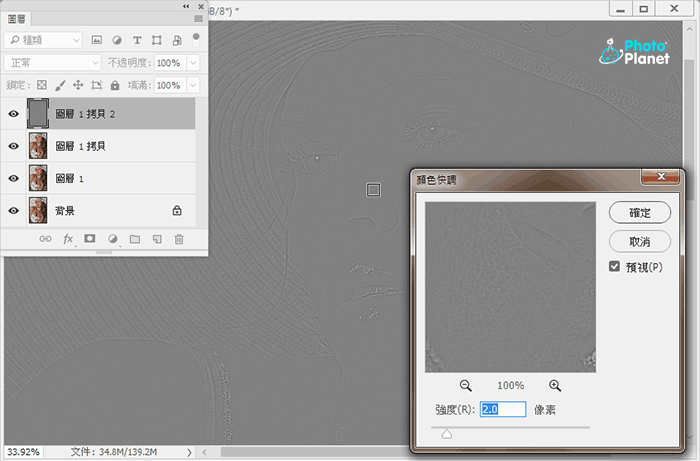Toggle layer filtering on/off switch

tap(196, 40)
